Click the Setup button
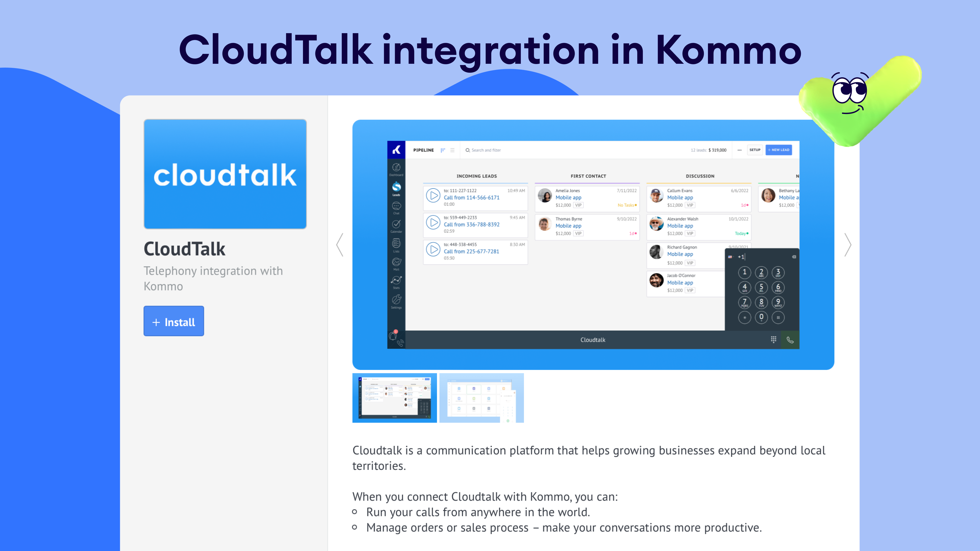This screenshot has height=551, width=980. 754,150
